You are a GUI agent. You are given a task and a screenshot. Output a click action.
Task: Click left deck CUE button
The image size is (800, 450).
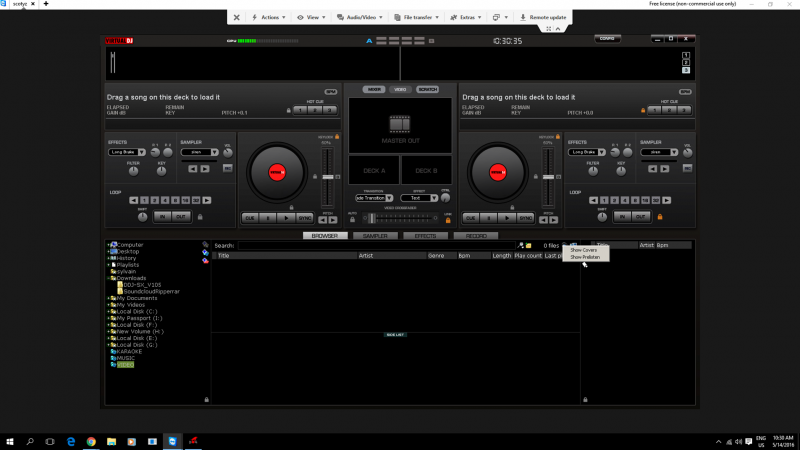[249, 218]
